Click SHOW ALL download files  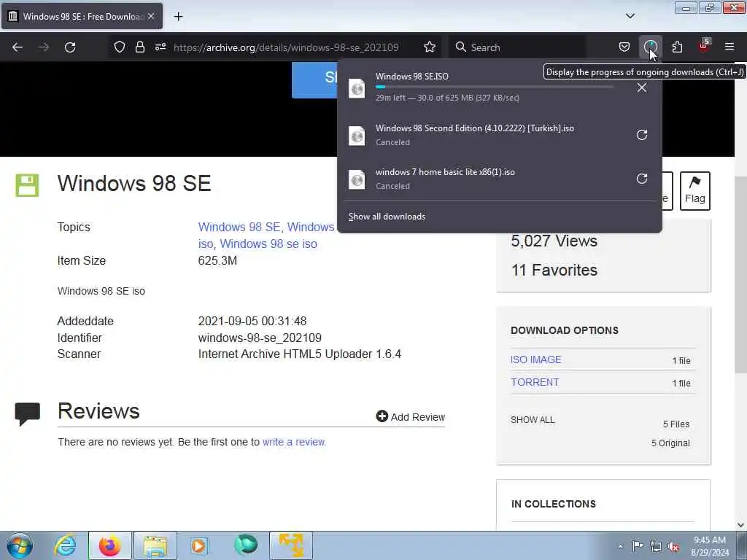pyautogui.click(x=533, y=419)
